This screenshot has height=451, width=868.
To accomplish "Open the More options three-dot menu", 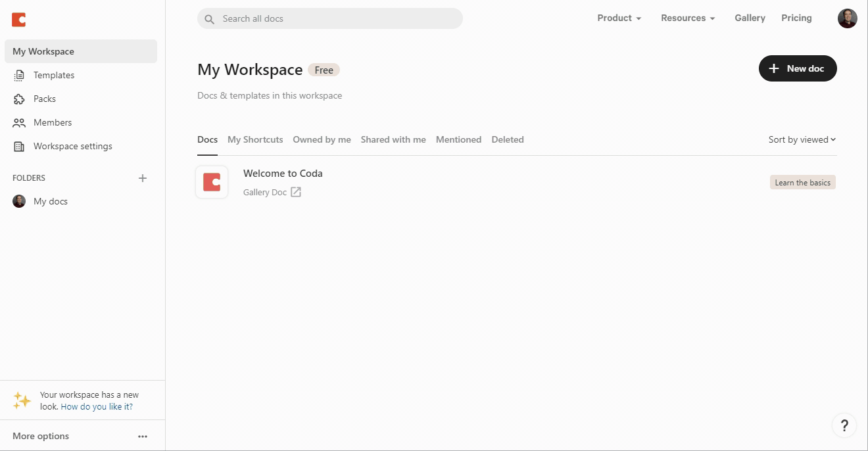I will point(143,437).
